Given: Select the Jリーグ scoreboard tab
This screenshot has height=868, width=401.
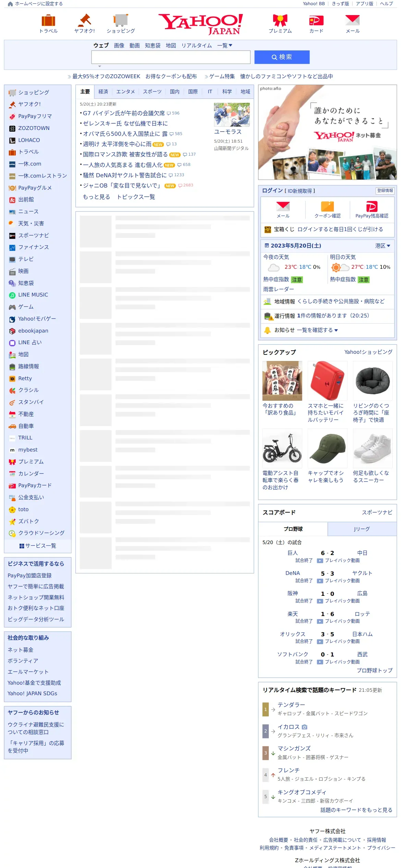Looking at the screenshot, I should click(362, 529).
